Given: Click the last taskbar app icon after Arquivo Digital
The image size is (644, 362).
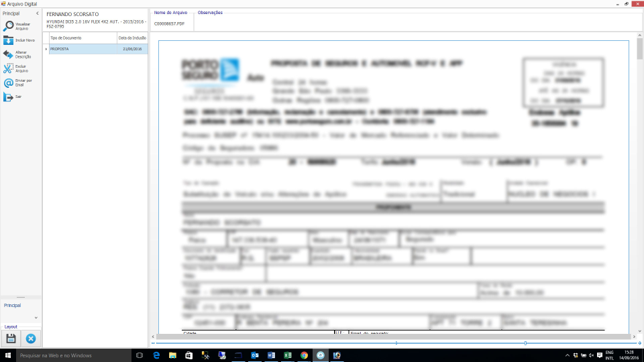Looking at the screenshot, I should click(x=337, y=355).
